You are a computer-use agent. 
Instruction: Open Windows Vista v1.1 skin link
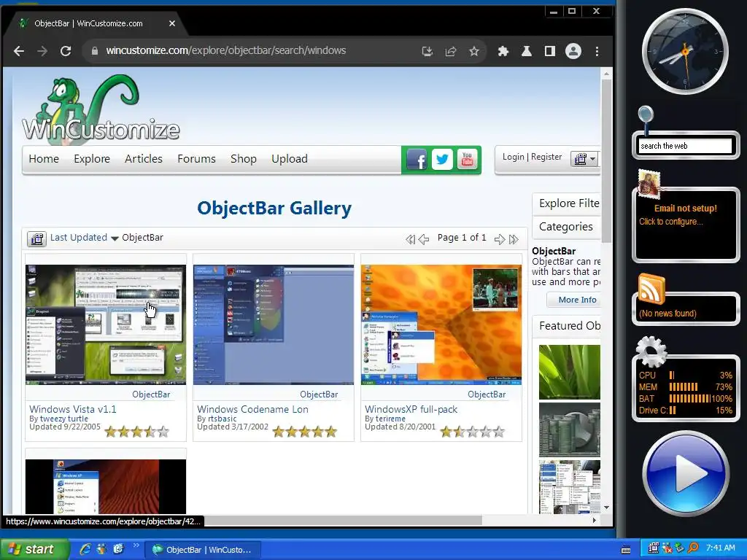point(73,409)
